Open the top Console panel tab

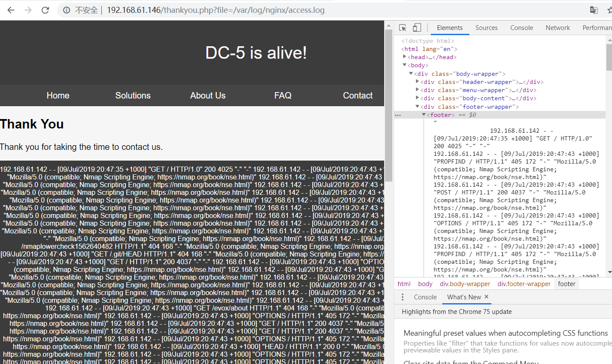[x=522, y=28]
